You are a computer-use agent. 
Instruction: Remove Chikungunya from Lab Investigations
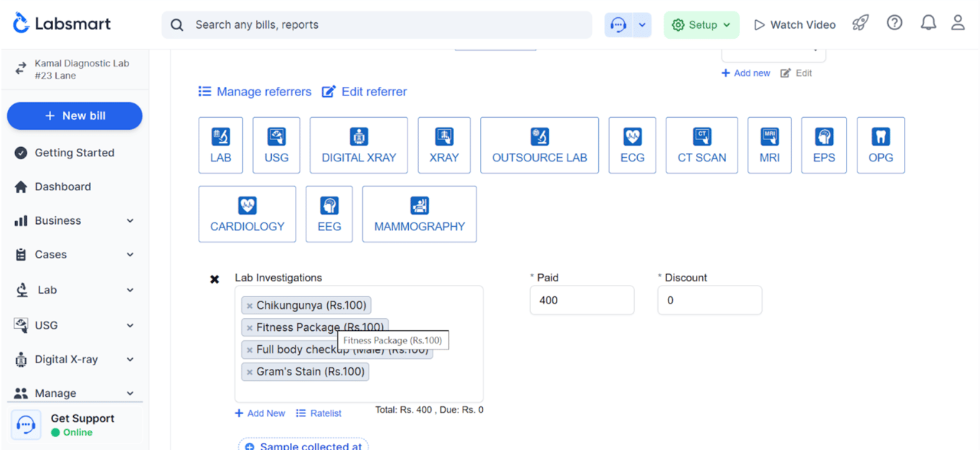(249, 304)
